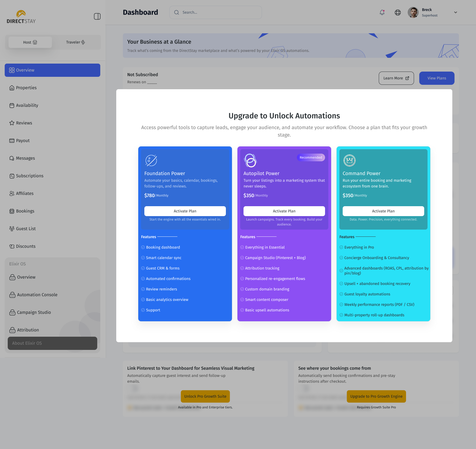Collapse the sidebar panel icon
Image resolution: width=476 pixels, height=449 pixels.
click(x=97, y=16)
